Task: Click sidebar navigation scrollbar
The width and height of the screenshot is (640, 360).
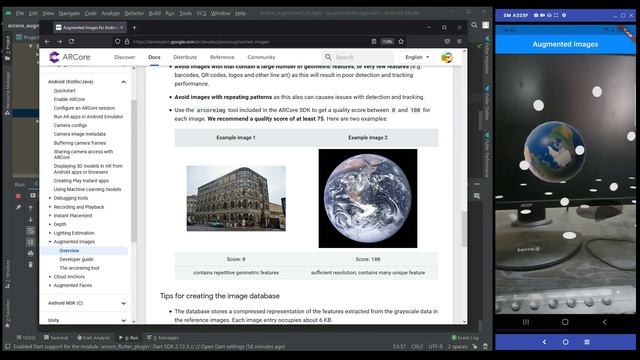Action: tap(133, 171)
